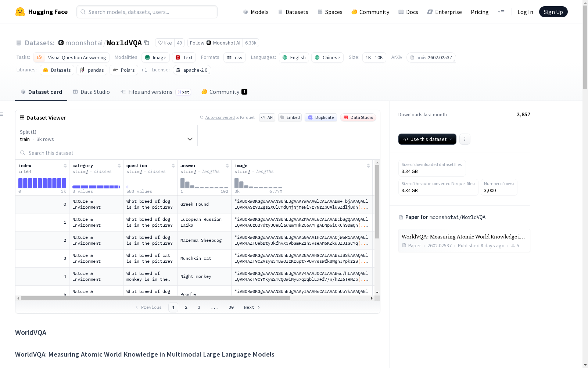Open the navigation more-options menu icon
588x368 pixels.
click(501, 12)
